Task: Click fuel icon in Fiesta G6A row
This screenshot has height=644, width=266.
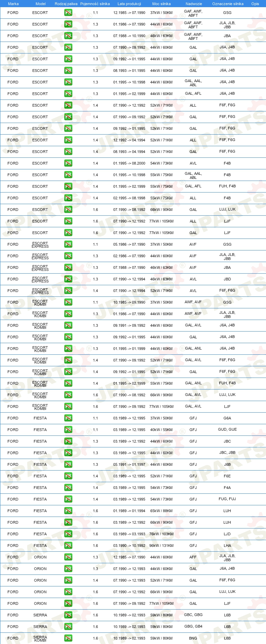Action: [x=68, y=418]
